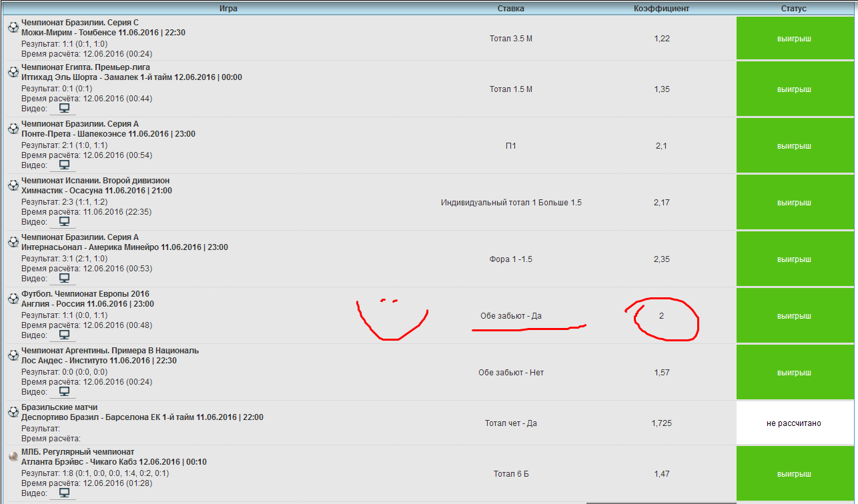The height and width of the screenshot is (504, 858).
Task: Open video icon for Англия - Россия
Action: (x=64, y=335)
